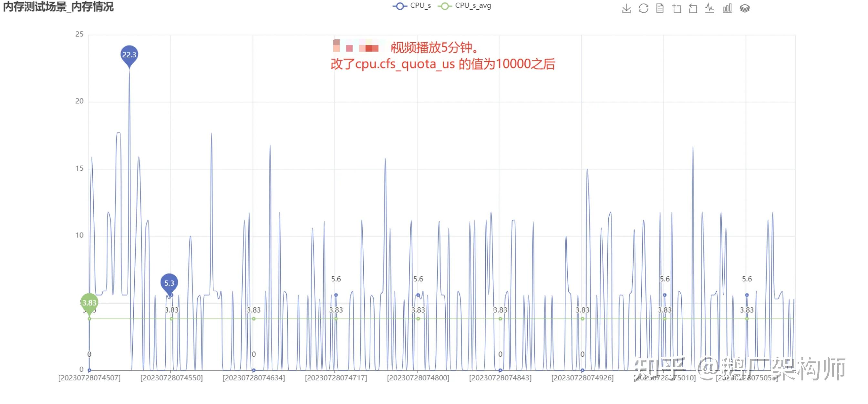Toggle the CPU_s legend series
This screenshot has width=868, height=404.
click(x=420, y=6)
